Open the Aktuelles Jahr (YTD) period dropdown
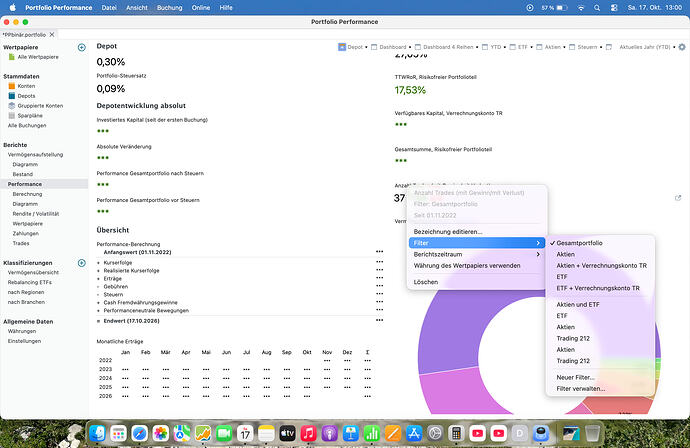690x448 pixels. pos(647,47)
